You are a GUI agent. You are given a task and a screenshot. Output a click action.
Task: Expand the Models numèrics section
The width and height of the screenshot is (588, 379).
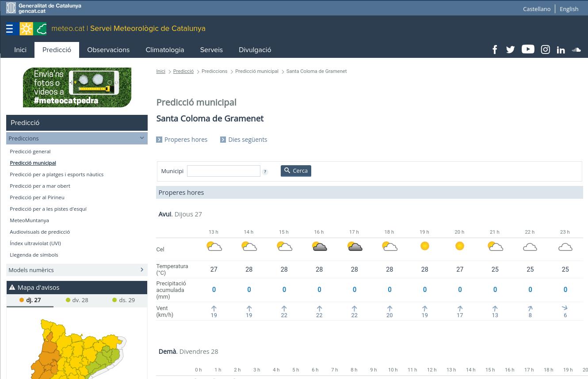[x=142, y=270]
